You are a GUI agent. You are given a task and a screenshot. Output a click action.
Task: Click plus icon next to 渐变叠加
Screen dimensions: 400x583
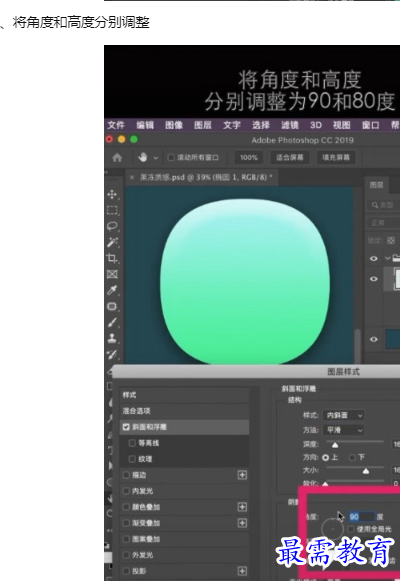tap(242, 523)
